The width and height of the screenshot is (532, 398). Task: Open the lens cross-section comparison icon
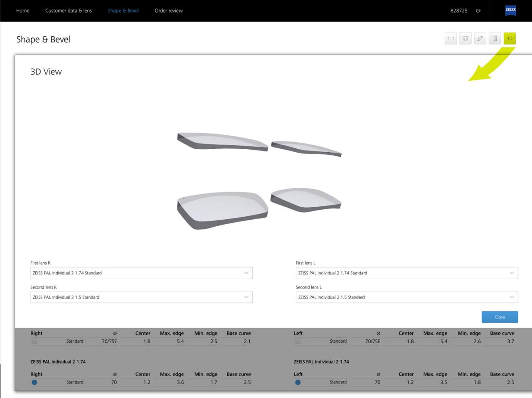coord(495,38)
